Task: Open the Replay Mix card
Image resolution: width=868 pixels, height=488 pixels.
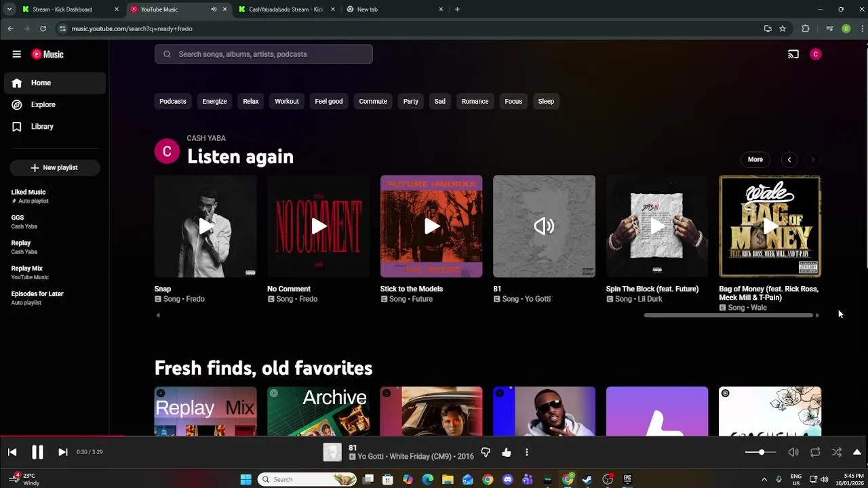Action: point(205,411)
